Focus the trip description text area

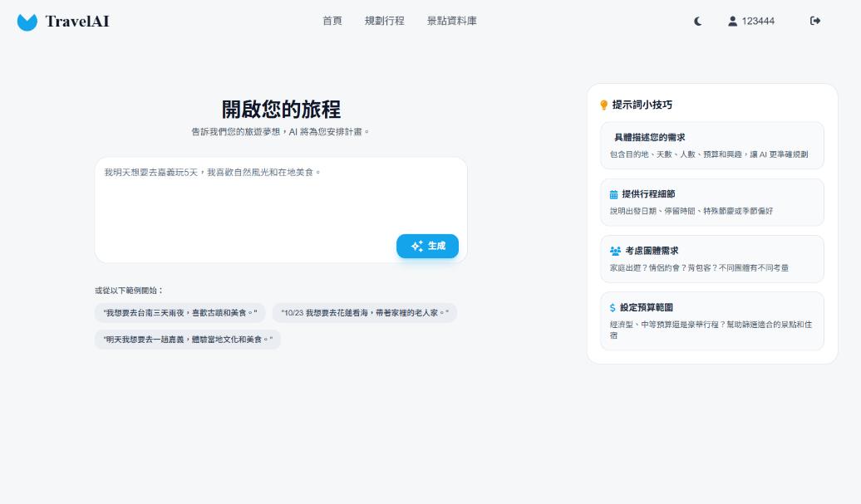pyautogui.click(x=281, y=210)
